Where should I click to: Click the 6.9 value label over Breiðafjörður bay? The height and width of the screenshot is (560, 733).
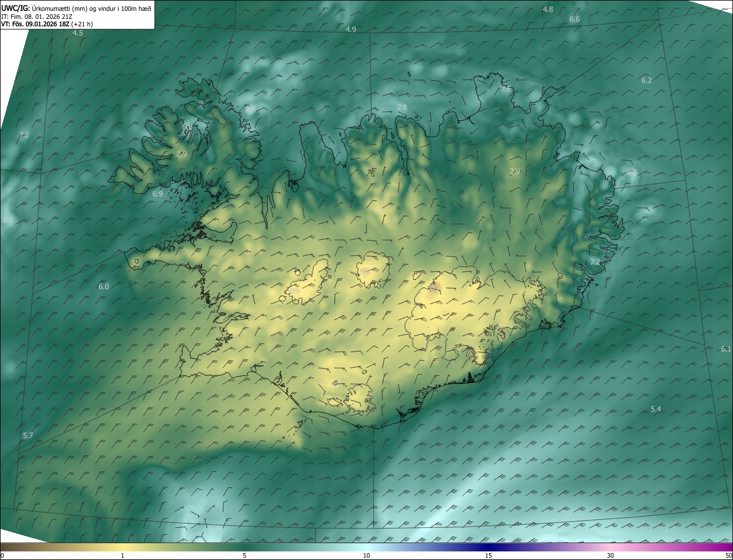(157, 194)
